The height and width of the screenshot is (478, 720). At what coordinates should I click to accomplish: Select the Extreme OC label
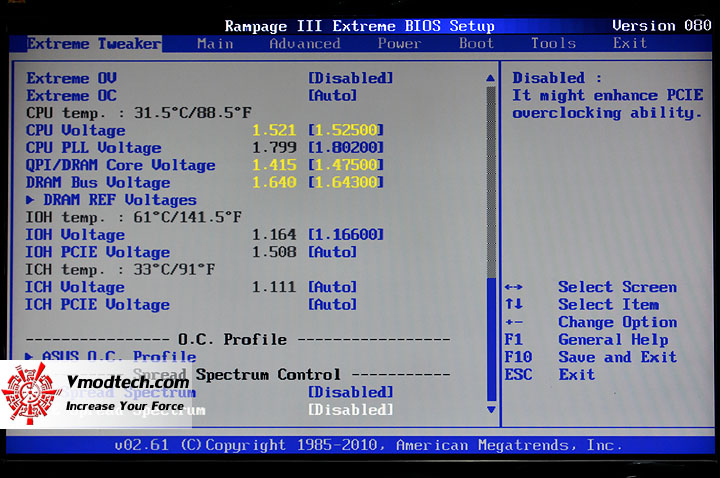pyautogui.click(x=72, y=96)
